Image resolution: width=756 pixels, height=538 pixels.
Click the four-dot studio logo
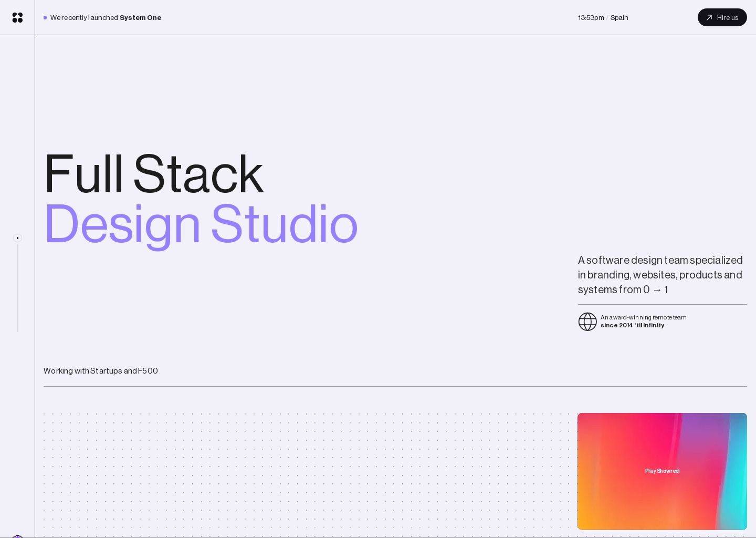coord(17,17)
